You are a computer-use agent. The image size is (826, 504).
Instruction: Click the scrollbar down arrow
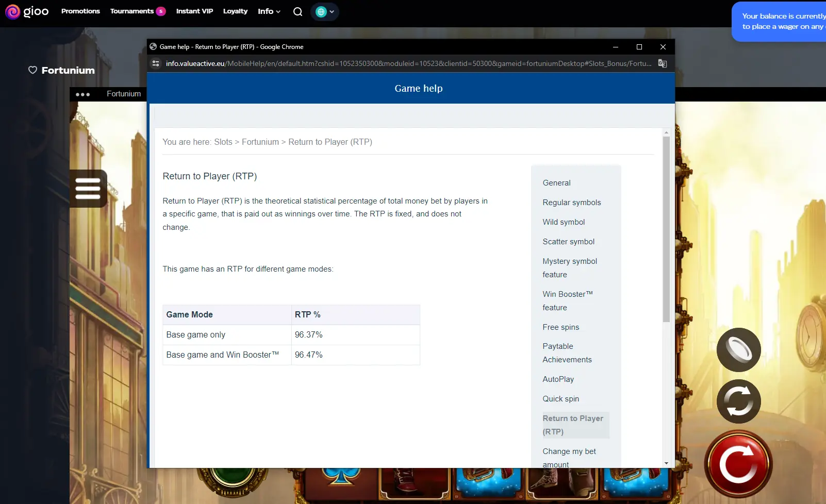pos(666,463)
